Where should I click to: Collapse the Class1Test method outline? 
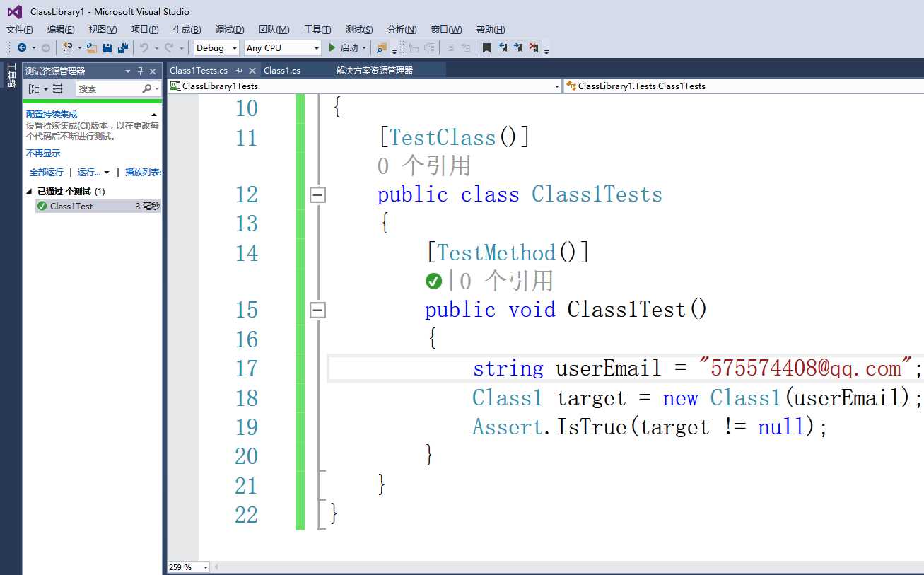point(318,310)
